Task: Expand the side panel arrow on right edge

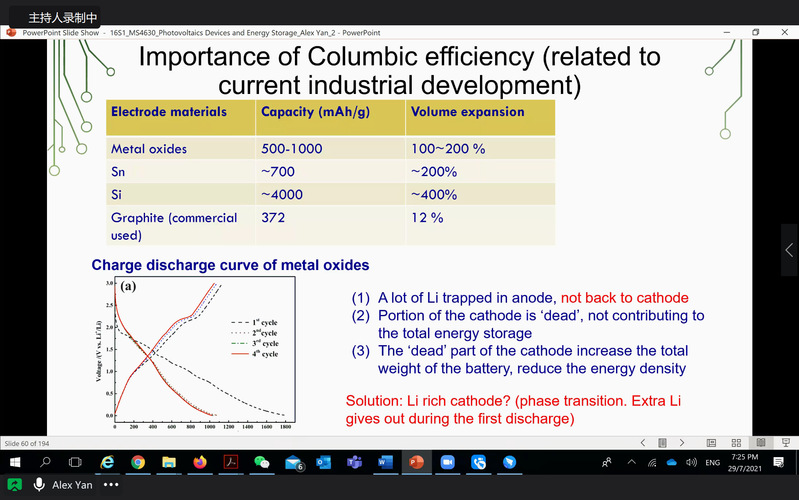Action: pos(789,249)
